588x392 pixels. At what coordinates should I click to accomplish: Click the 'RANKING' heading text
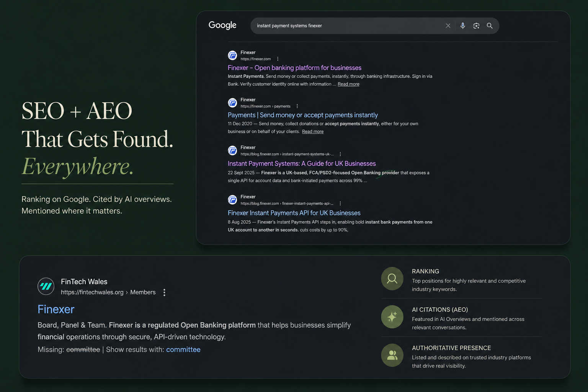click(425, 271)
